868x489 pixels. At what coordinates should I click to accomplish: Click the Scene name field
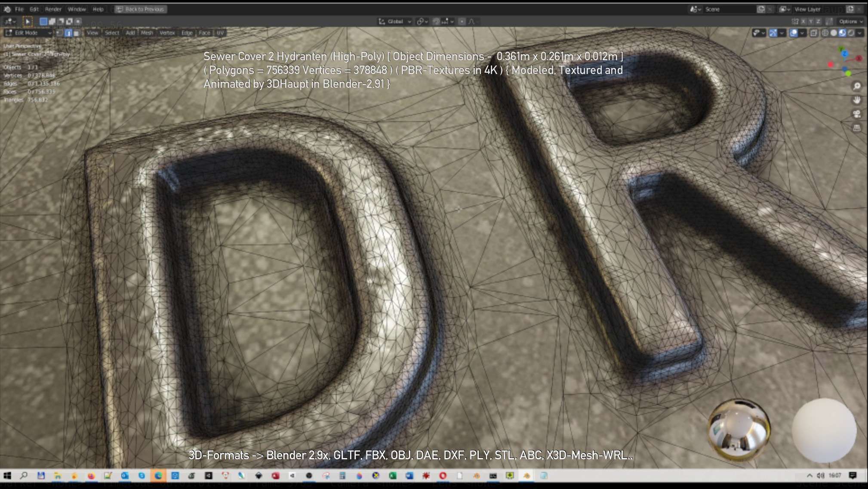coord(729,9)
